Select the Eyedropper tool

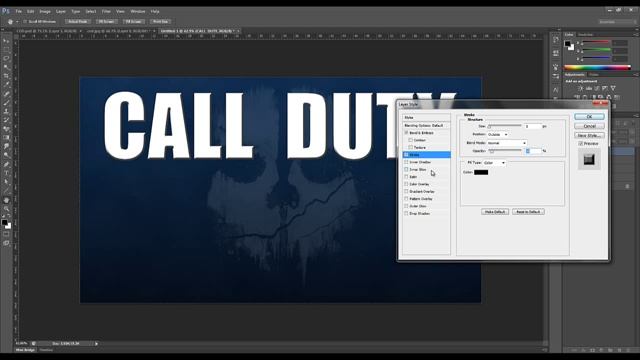click(6, 84)
